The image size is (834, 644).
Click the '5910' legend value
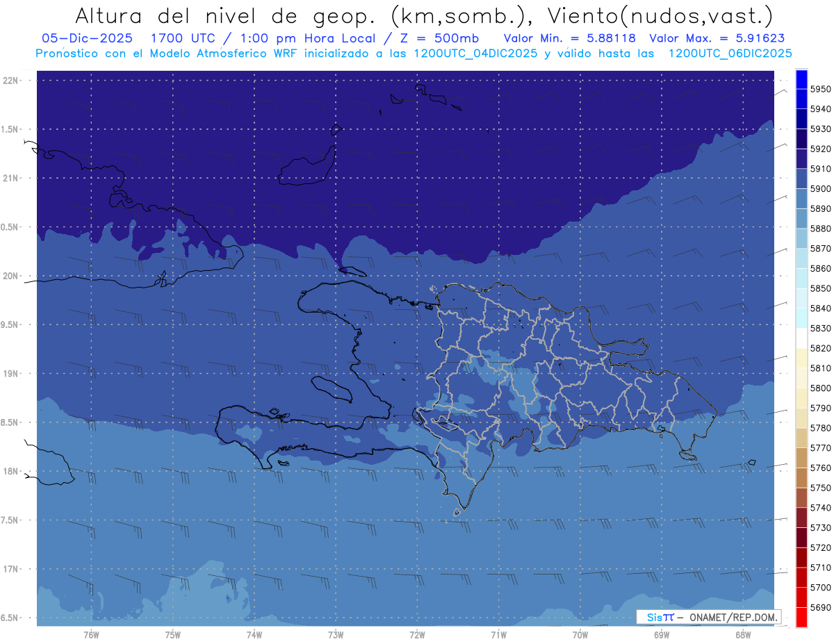point(820,169)
